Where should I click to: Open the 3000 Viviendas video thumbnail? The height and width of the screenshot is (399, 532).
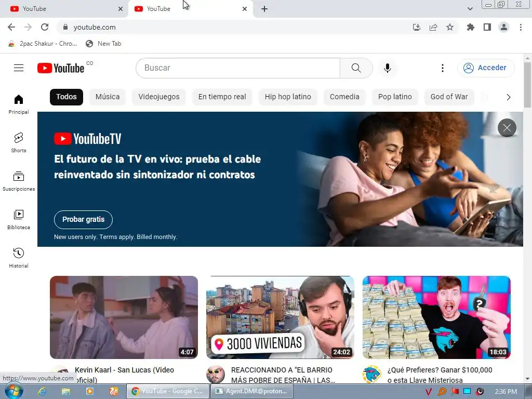[280, 317]
